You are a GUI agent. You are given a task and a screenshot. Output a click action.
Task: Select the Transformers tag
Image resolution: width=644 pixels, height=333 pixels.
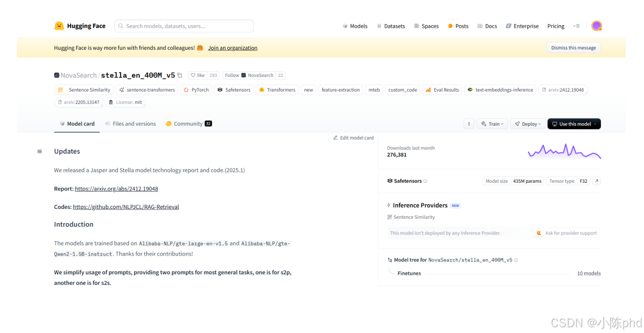pos(277,90)
